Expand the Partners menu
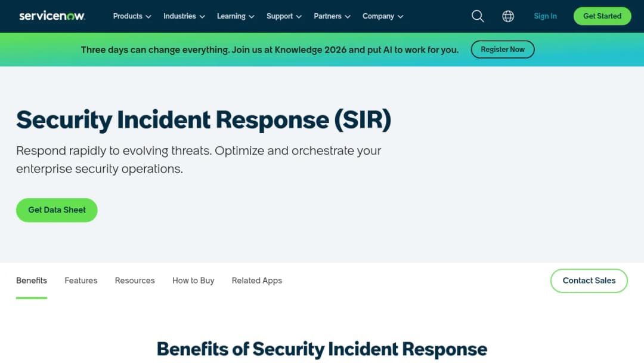Image resolution: width=644 pixels, height=363 pixels. tap(332, 16)
